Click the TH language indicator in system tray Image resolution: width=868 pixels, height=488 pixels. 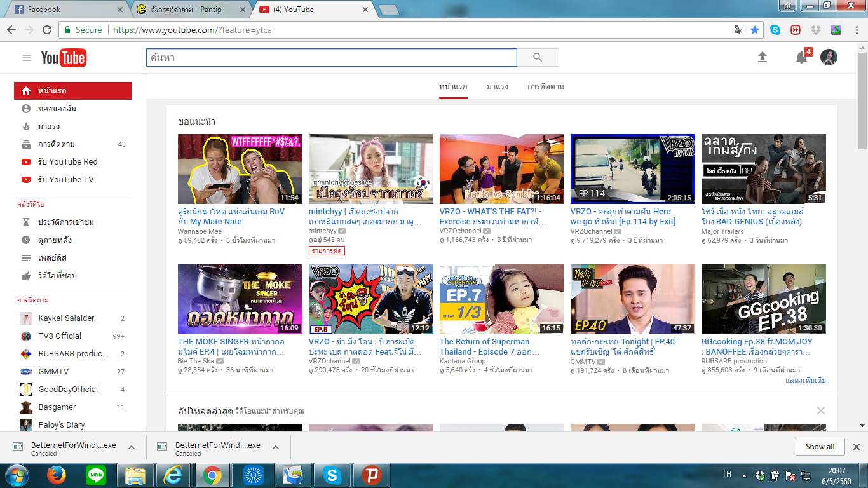click(x=728, y=475)
